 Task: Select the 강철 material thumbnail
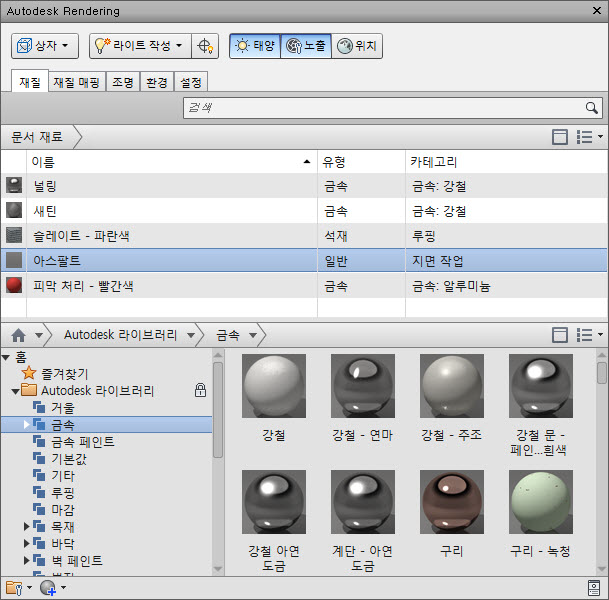click(x=274, y=386)
